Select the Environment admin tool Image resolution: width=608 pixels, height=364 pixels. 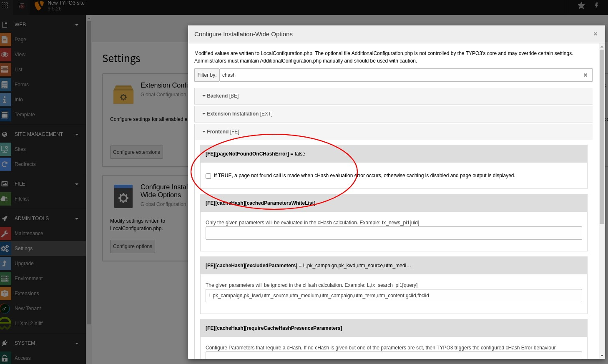click(x=28, y=279)
